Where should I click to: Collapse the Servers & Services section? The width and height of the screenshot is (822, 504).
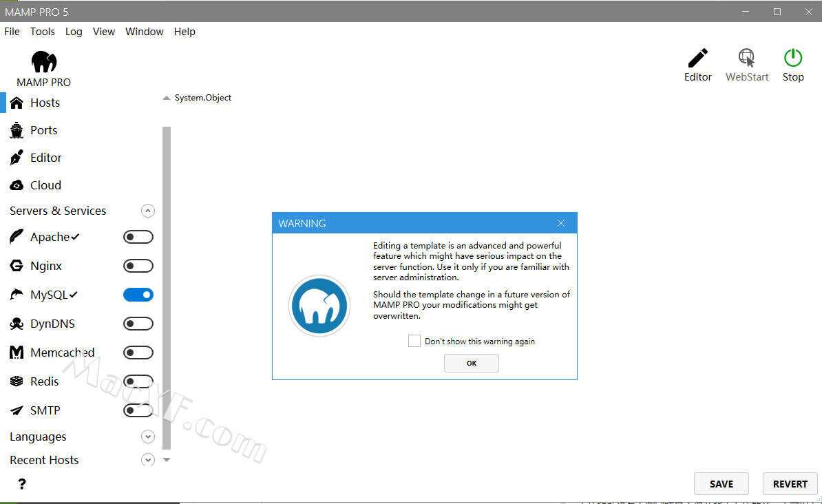(x=148, y=211)
